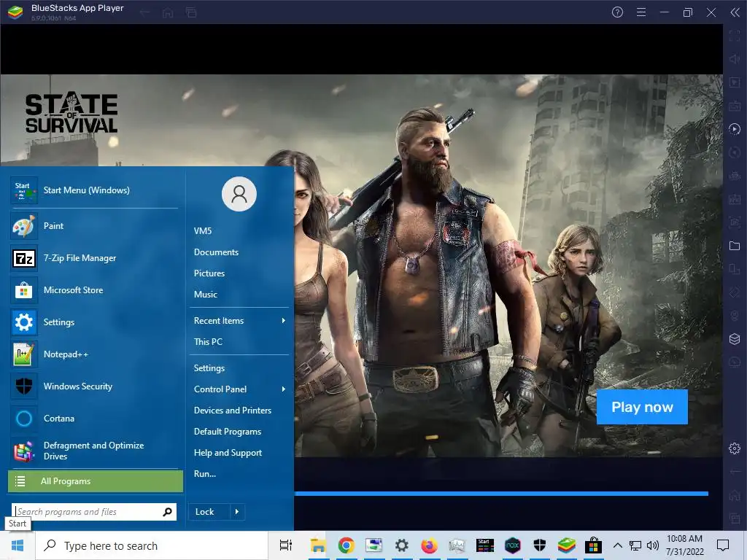Collapse the BlueStacks side toolbar
This screenshot has height=560, width=747.
pyautogui.click(x=735, y=12)
